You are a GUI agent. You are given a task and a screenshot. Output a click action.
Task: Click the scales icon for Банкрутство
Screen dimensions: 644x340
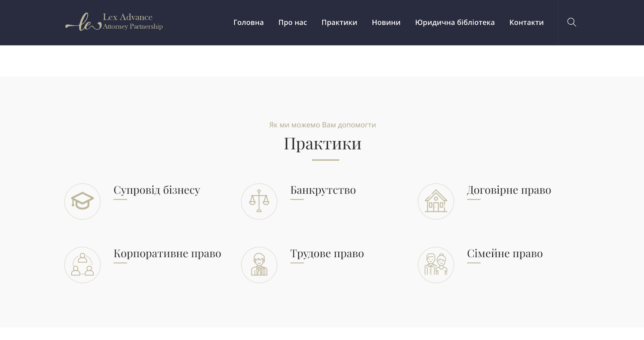coord(259,201)
